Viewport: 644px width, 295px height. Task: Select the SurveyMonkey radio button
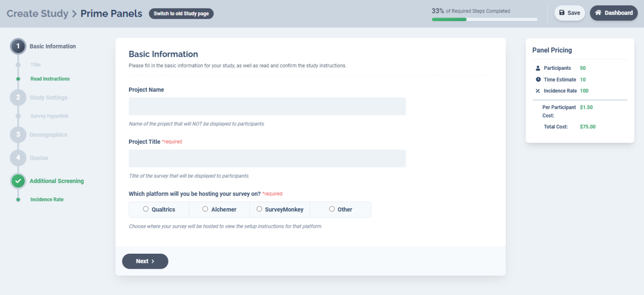coord(259,209)
